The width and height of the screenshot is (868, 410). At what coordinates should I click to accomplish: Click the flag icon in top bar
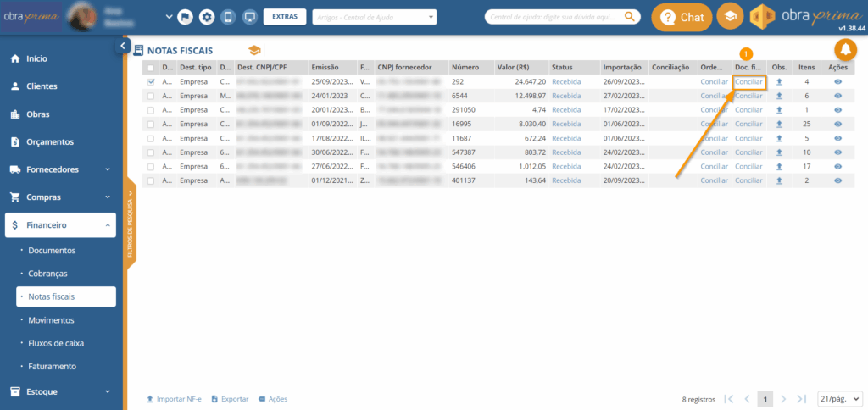185,17
